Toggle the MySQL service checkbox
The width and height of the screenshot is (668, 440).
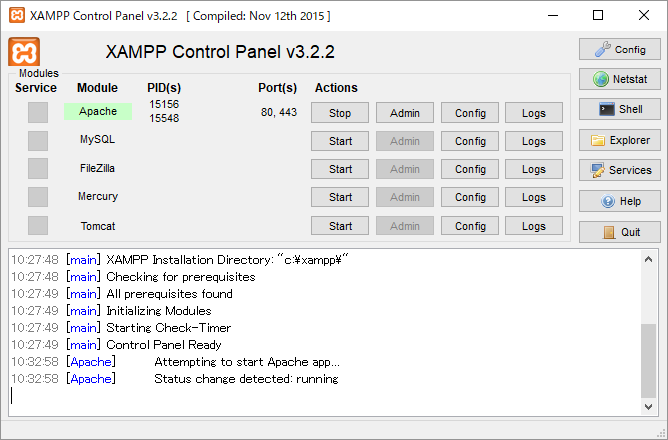pos(38,141)
